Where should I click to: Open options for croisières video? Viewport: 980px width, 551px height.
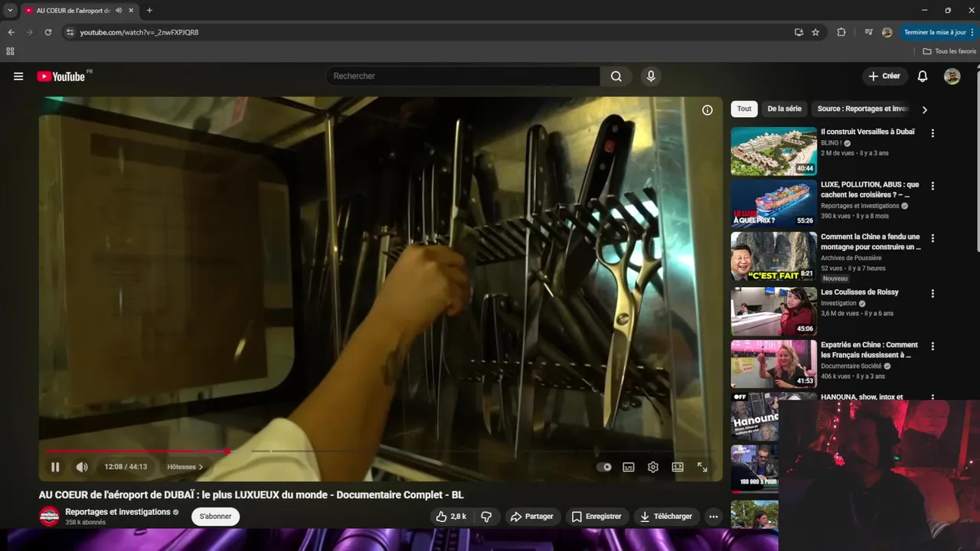(x=933, y=186)
